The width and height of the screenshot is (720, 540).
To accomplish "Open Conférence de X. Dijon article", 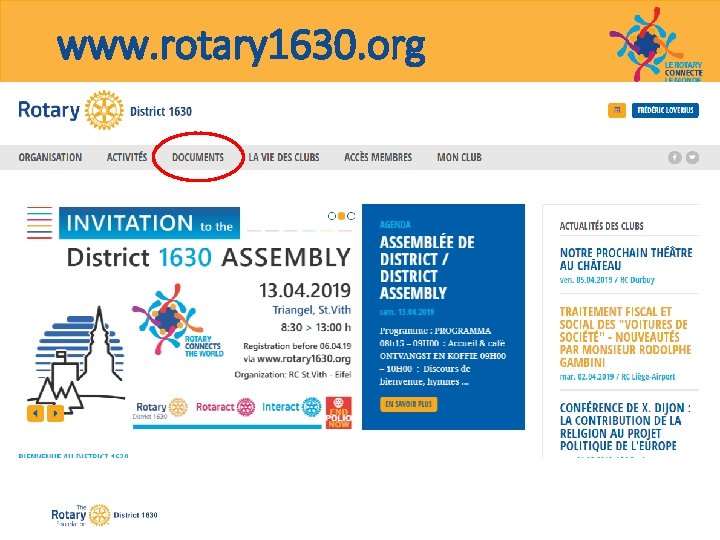I will (x=625, y=427).
